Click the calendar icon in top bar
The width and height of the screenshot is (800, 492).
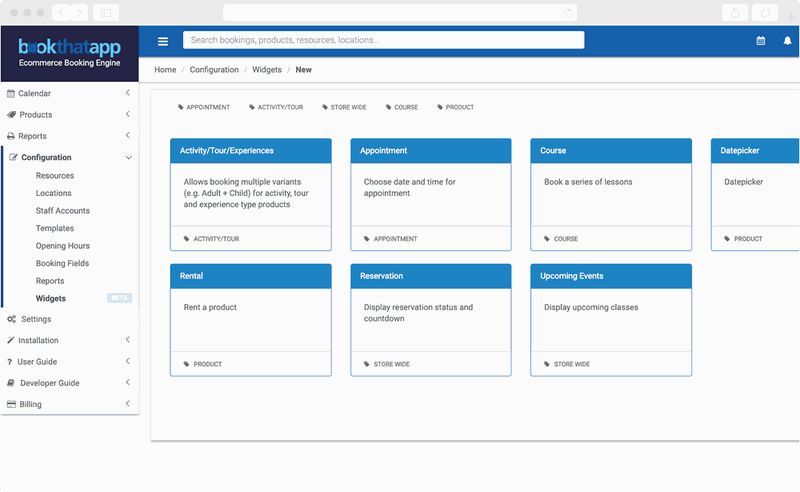coord(761,41)
